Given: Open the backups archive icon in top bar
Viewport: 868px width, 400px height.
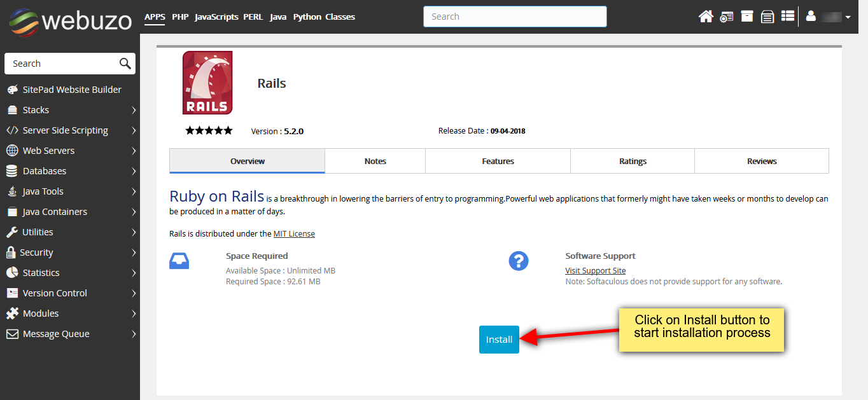Looking at the screenshot, I should (x=767, y=16).
